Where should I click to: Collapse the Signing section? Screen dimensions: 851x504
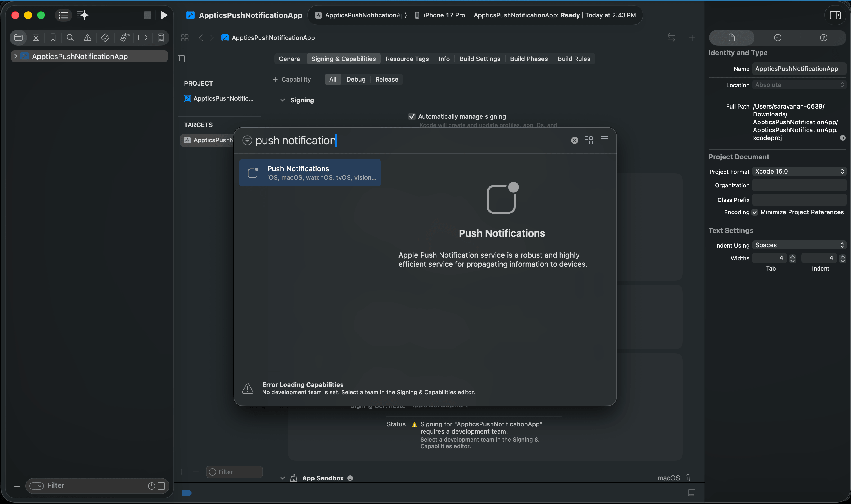[x=282, y=100]
